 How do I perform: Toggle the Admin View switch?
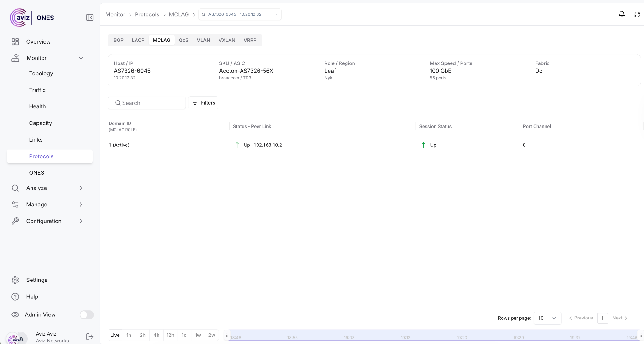[x=86, y=314]
